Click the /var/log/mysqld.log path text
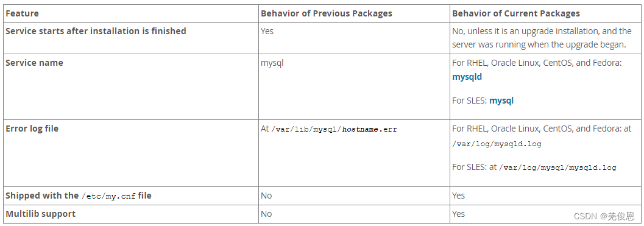The width and height of the screenshot is (644, 226). click(497, 144)
